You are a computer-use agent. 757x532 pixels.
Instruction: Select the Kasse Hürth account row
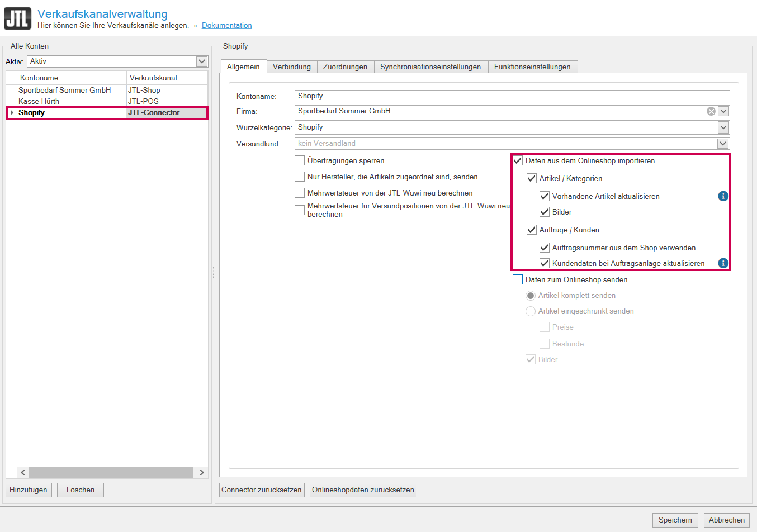click(x=107, y=101)
